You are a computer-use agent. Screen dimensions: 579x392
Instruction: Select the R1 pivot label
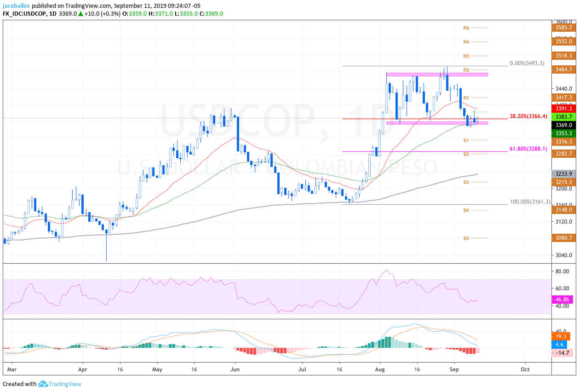(466, 98)
